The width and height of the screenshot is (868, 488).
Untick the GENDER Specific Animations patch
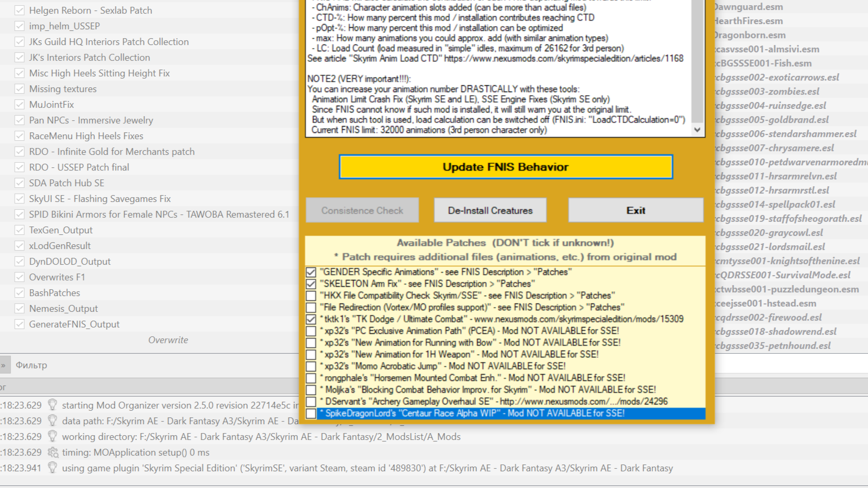point(311,272)
